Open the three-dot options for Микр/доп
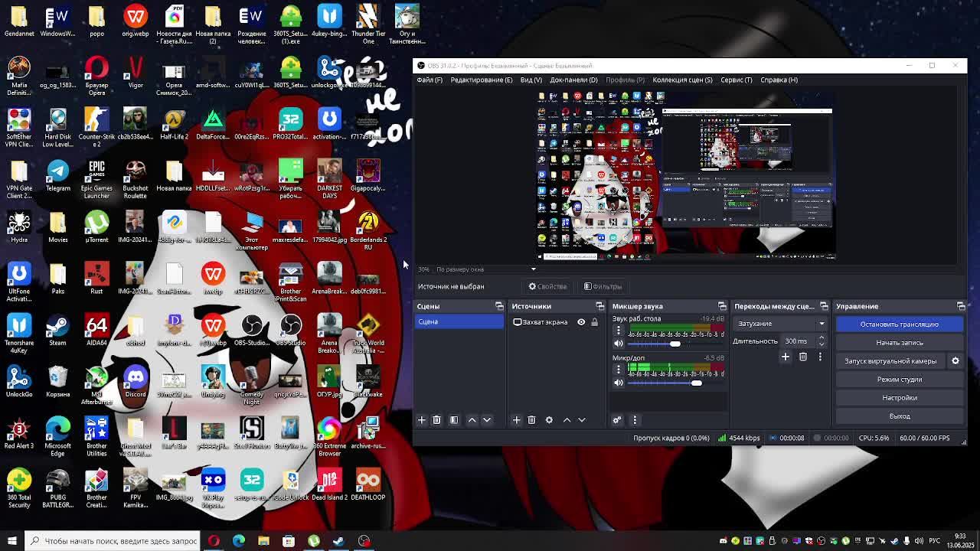The height and width of the screenshot is (551, 980). tap(619, 370)
